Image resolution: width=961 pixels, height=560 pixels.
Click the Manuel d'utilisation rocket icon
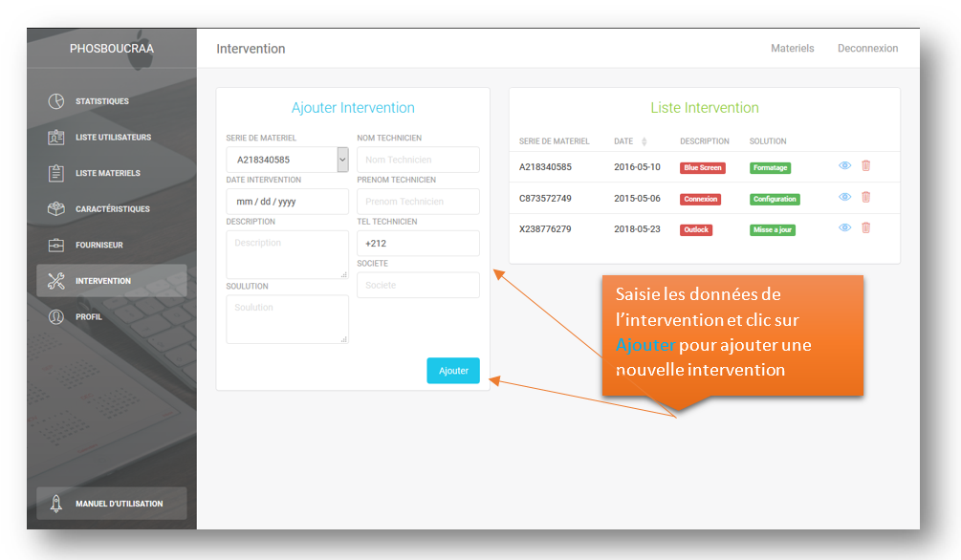56,504
